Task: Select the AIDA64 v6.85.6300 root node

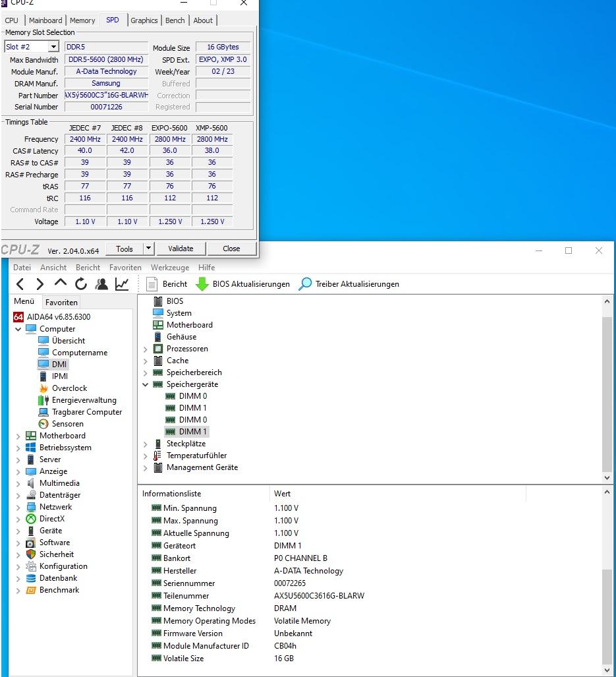Action: point(59,317)
